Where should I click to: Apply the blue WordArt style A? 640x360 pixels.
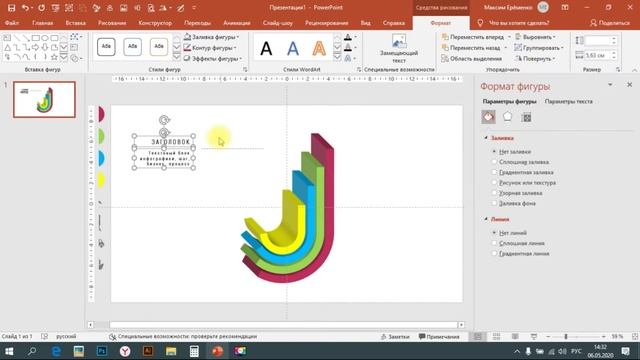point(293,49)
